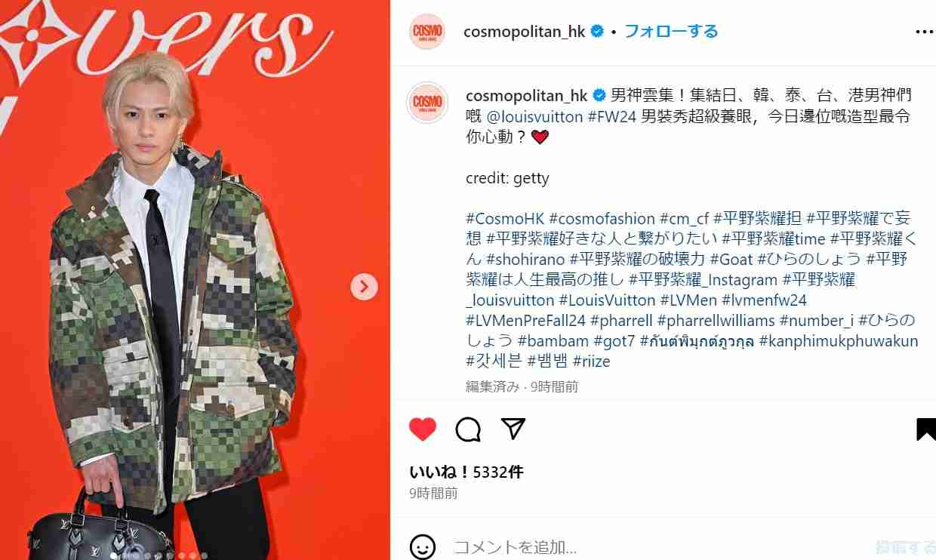936x560 pixels.
Task: Open the three-dot more options menu
Action: (924, 32)
